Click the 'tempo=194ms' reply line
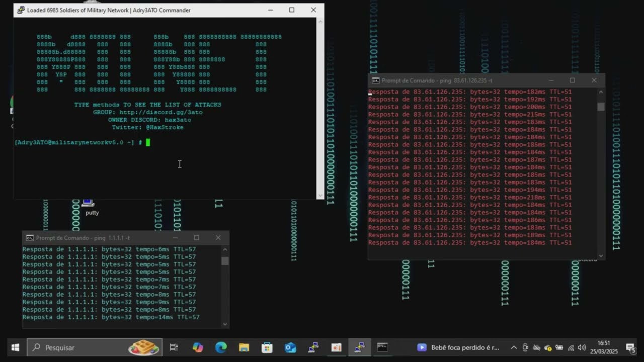The image size is (644, 362). [x=470, y=190]
